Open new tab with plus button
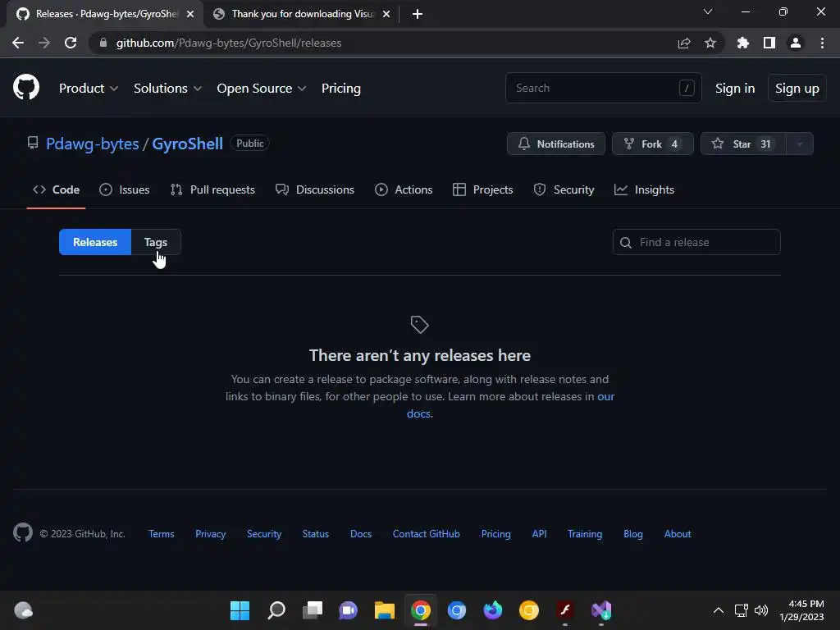The height and width of the screenshot is (630, 840). pos(418,14)
